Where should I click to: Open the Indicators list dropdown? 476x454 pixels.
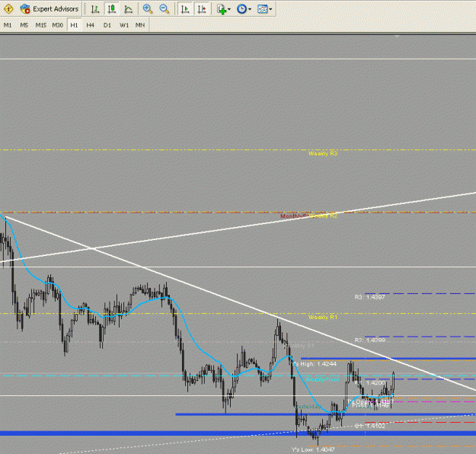[224, 9]
